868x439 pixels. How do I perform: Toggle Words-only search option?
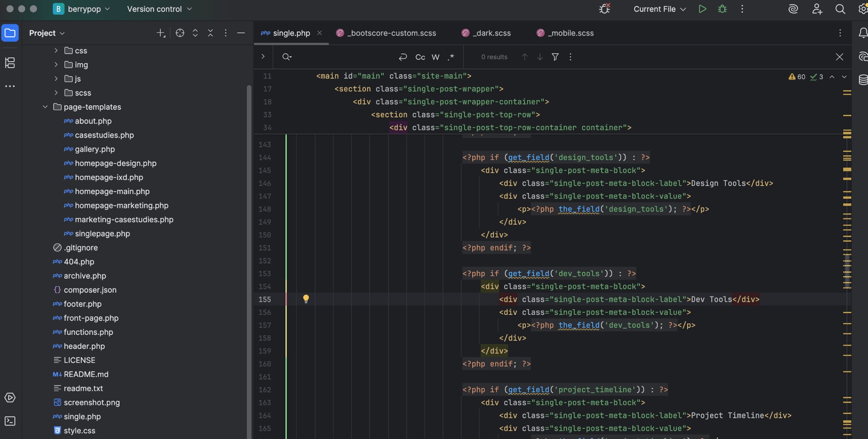[x=435, y=57]
